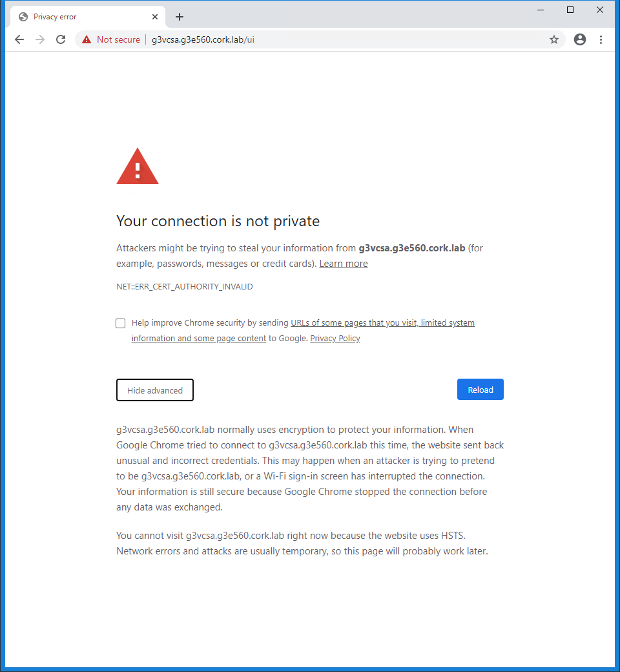Image resolution: width=620 pixels, height=672 pixels.
Task: Click the Not secure warning icon
Action: coord(87,39)
